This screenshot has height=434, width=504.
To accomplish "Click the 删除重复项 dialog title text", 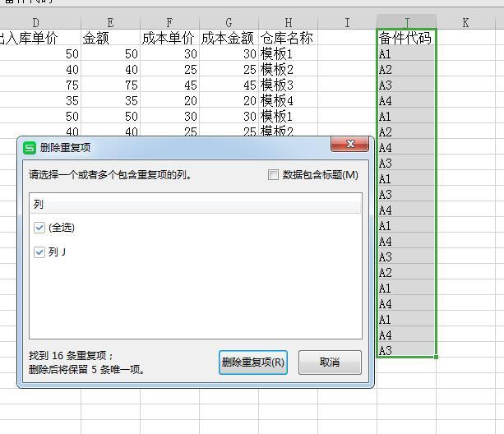I will pyautogui.click(x=65, y=148).
